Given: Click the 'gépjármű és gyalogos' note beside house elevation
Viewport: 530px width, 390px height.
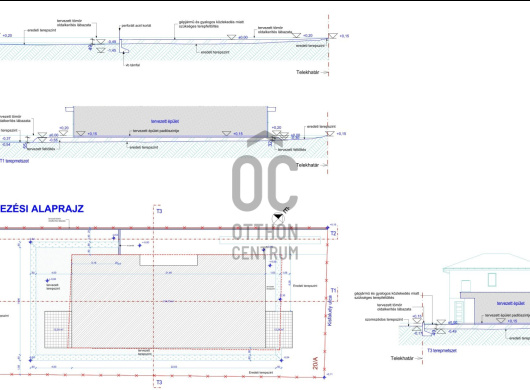Looking at the screenshot, I should (387, 295).
